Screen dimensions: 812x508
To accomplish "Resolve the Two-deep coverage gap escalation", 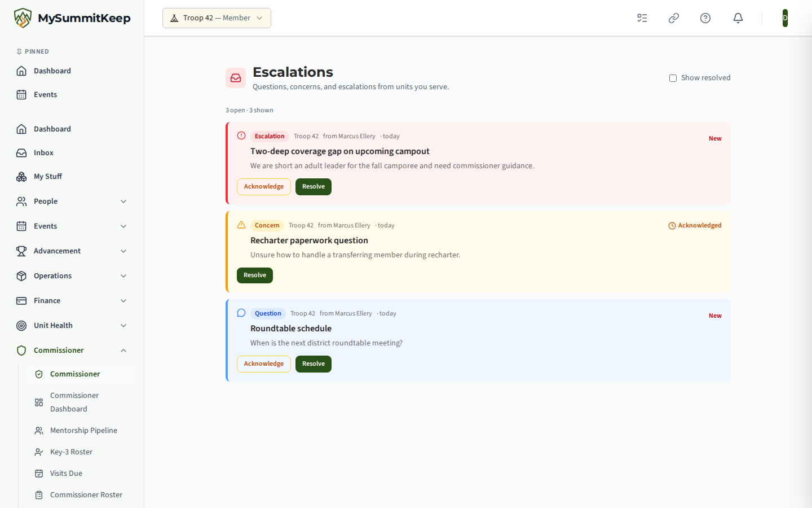I will (314, 187).
